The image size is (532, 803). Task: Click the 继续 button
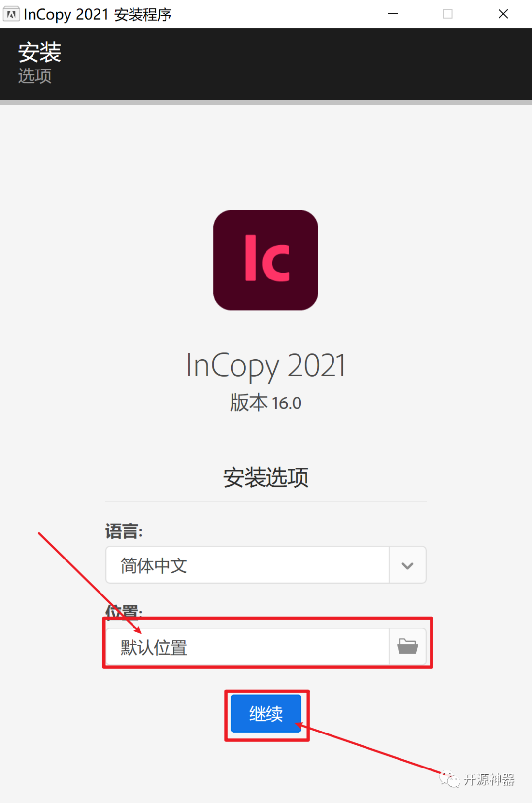(266, 713)
